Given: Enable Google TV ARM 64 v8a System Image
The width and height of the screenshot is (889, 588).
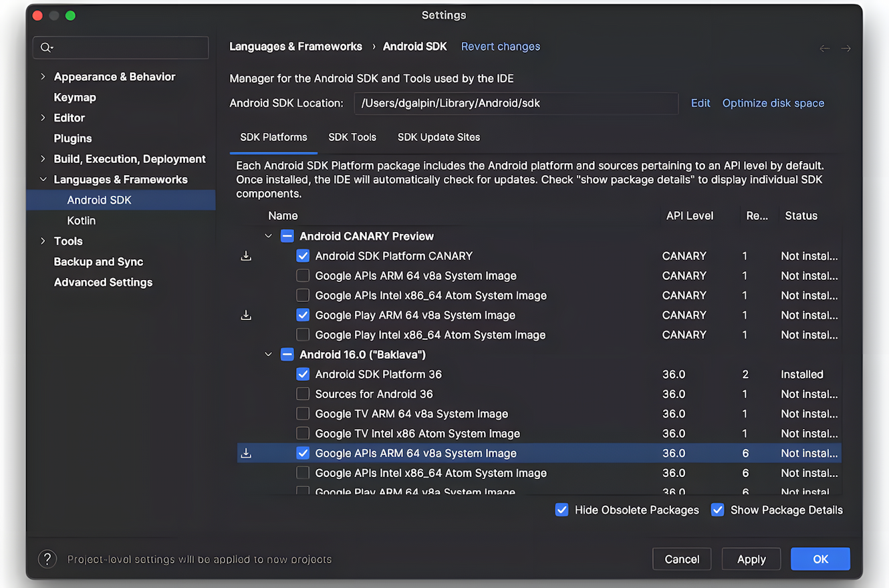Looking at the screenshot, I should click(303, 414).
